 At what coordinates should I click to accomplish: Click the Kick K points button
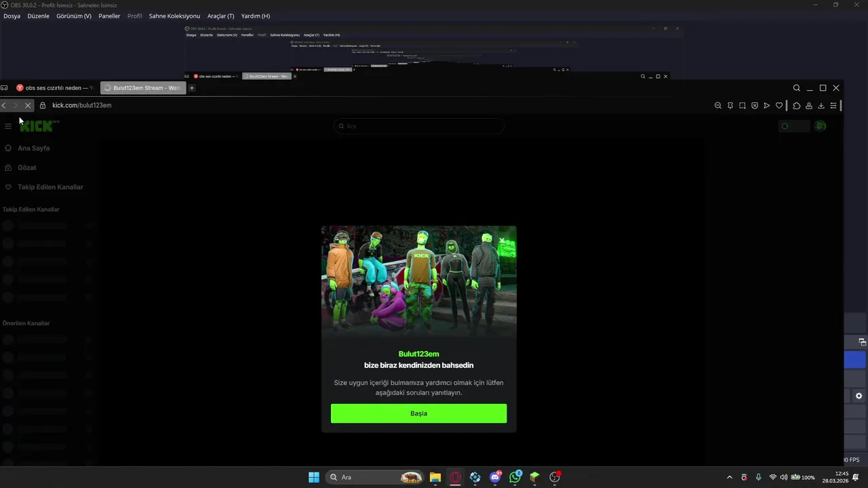[794, 126]
